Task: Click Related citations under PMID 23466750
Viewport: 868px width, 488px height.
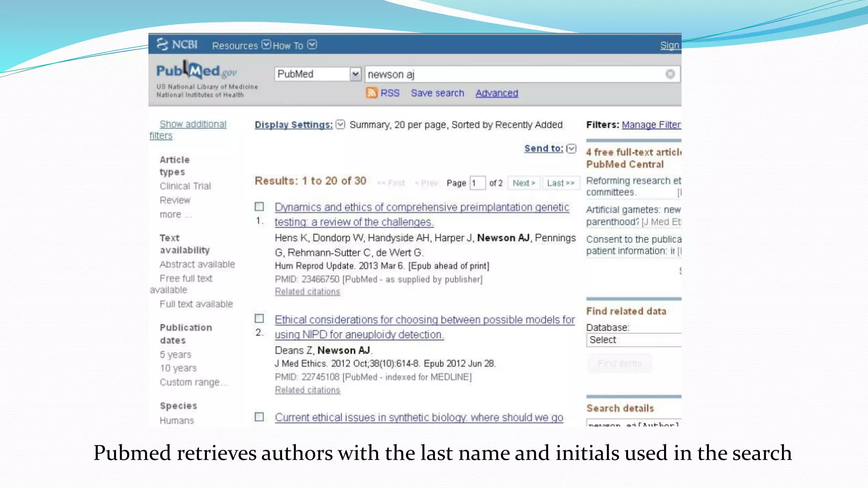Action: [307, 291]
